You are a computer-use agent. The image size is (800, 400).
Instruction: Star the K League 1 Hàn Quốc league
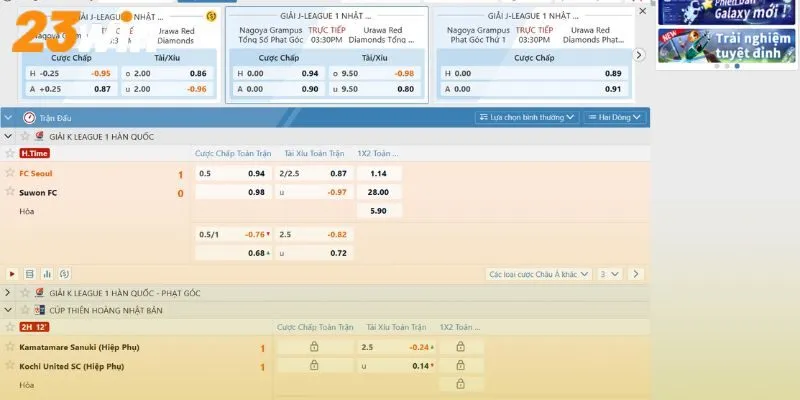(23, 135)
